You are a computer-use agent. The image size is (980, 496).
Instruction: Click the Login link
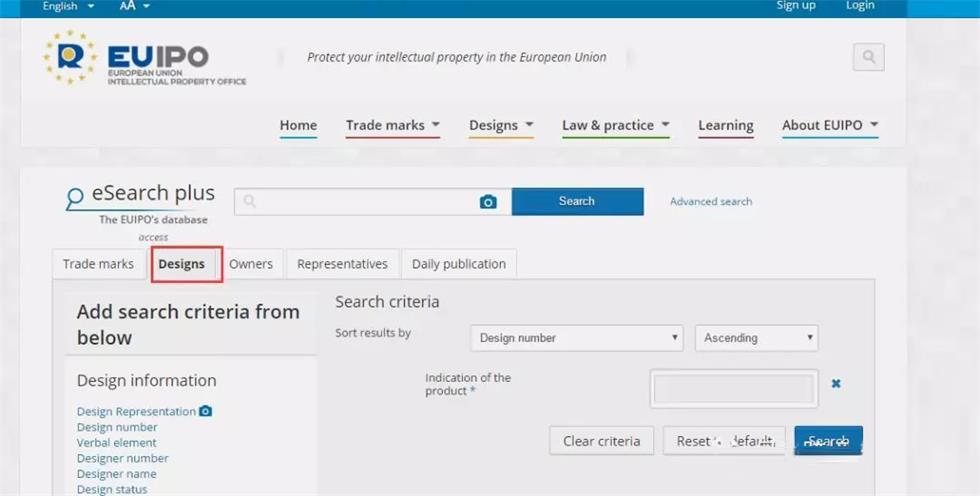pos(860,6)
